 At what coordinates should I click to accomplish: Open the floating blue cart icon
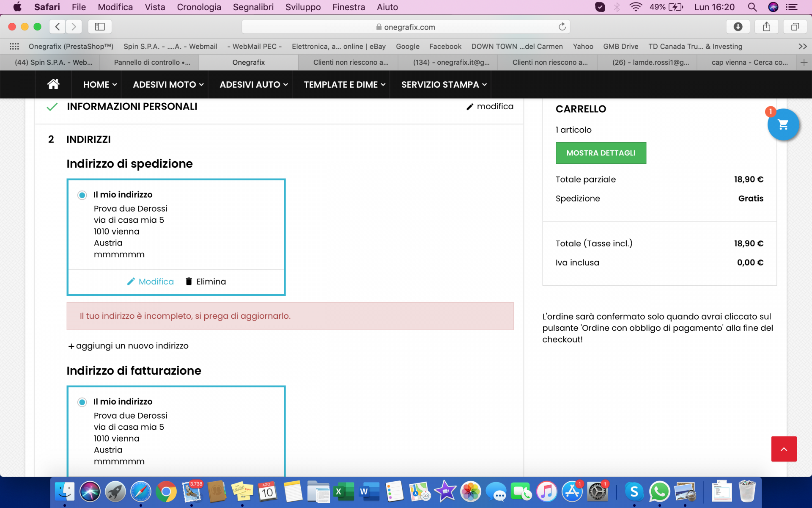[783, 124]
